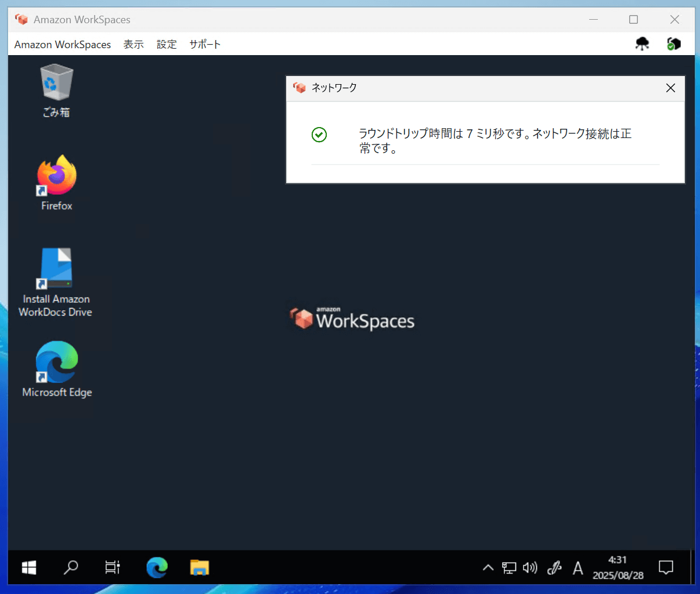The height and width of the screenshot is (594, 700).
Task: Open the 表示 menu
Action: pos(133,45)
